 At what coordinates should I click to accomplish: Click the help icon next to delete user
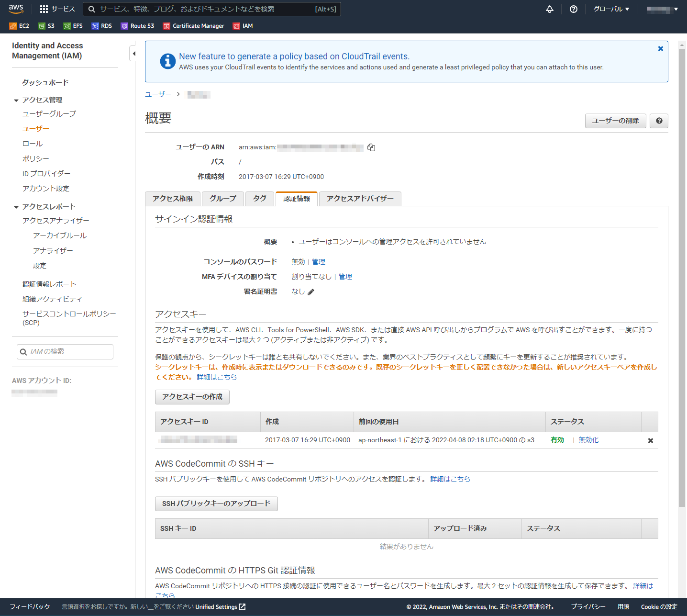pos(659,121)
